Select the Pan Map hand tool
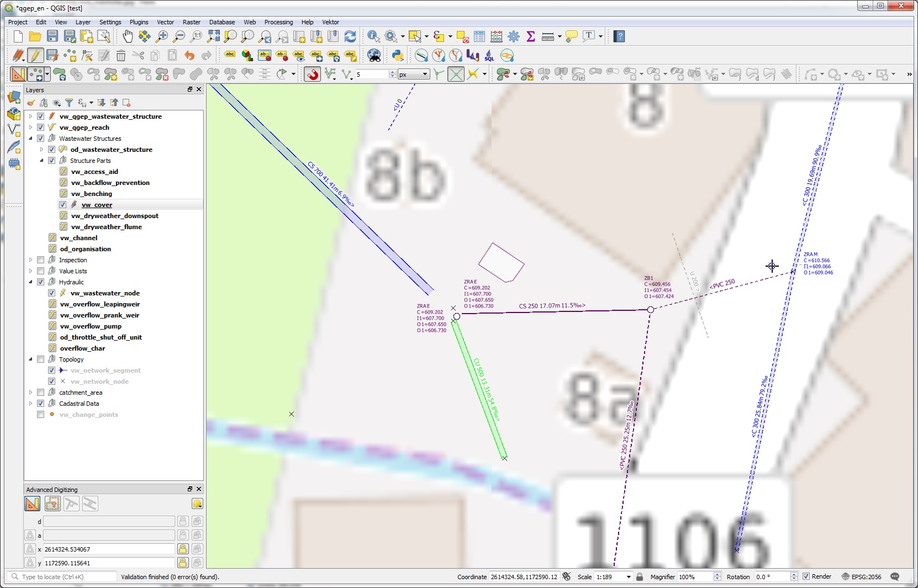Viewport: 918px width, 588px height. coord(128,36)
